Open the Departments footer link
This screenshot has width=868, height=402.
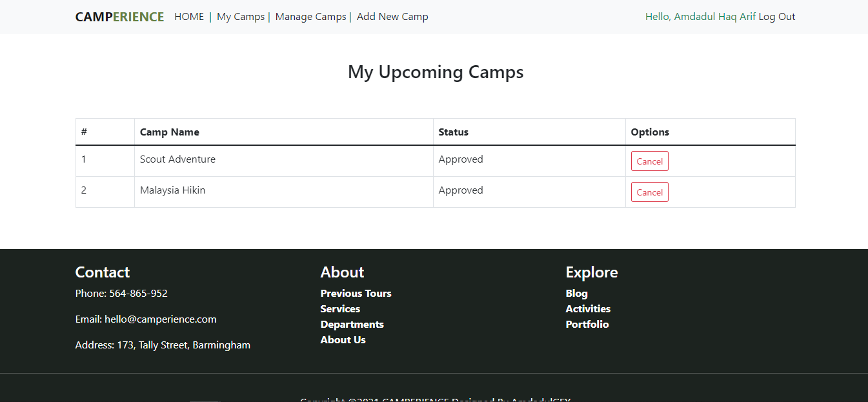click(x=352, y=325)
